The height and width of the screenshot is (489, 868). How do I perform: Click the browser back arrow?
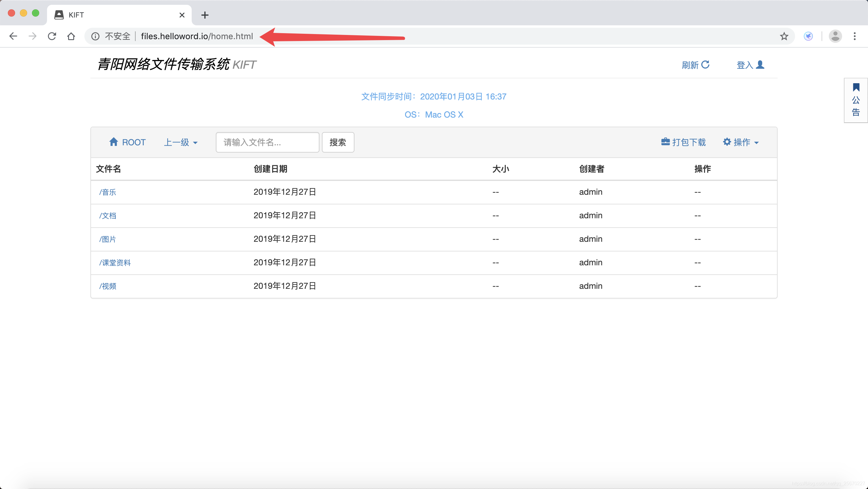tap(13, 36)
